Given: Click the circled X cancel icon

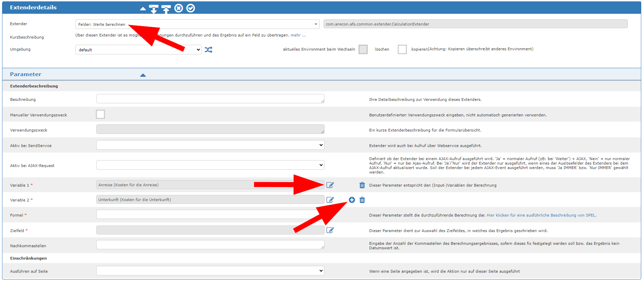Looking at the screenshot, I should [178, 8].
